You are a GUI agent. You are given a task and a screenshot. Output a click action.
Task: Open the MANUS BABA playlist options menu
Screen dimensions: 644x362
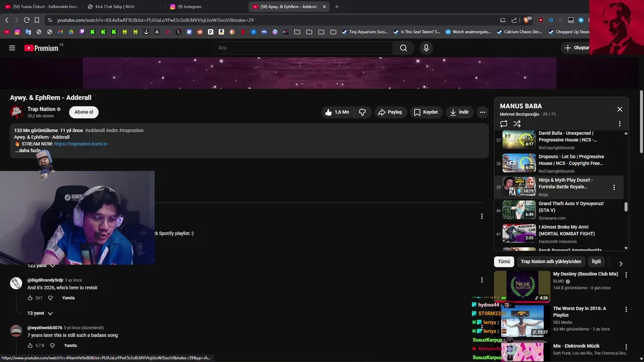pyautogui.click(x=619, y=124)
